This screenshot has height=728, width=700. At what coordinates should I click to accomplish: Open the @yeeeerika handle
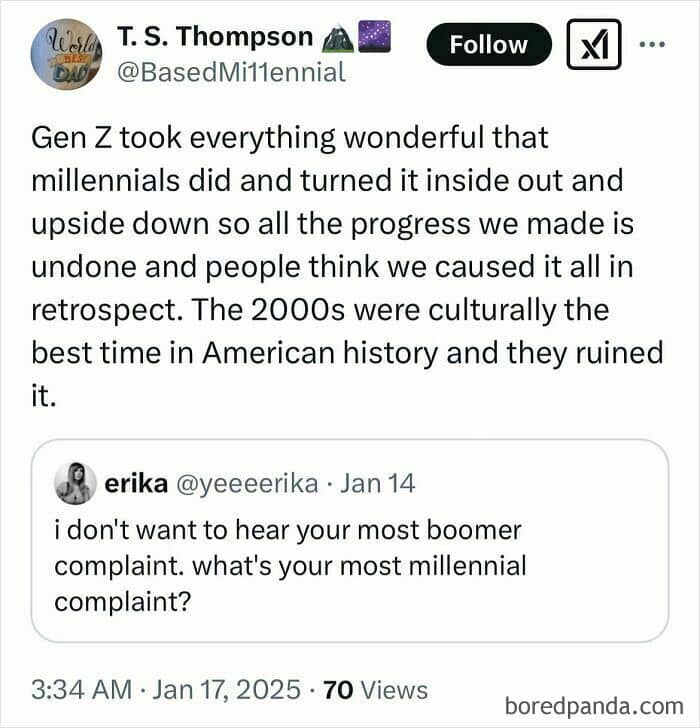tap(247, 484)
